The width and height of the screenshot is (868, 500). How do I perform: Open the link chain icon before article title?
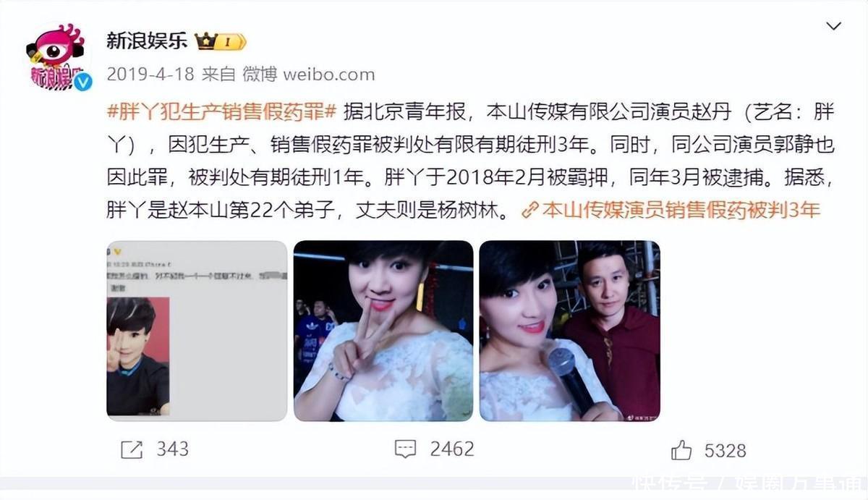[x=530, y=211]
